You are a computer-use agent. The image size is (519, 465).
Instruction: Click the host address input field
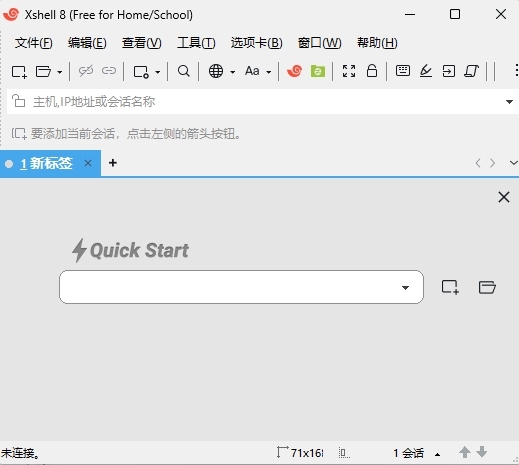(x=262, y=102)
